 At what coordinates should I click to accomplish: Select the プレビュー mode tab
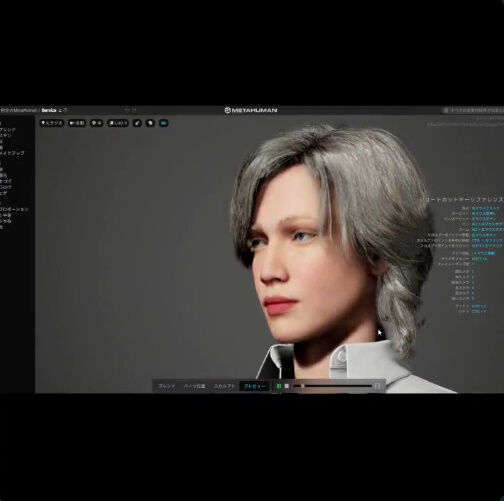tap(254, 386)
